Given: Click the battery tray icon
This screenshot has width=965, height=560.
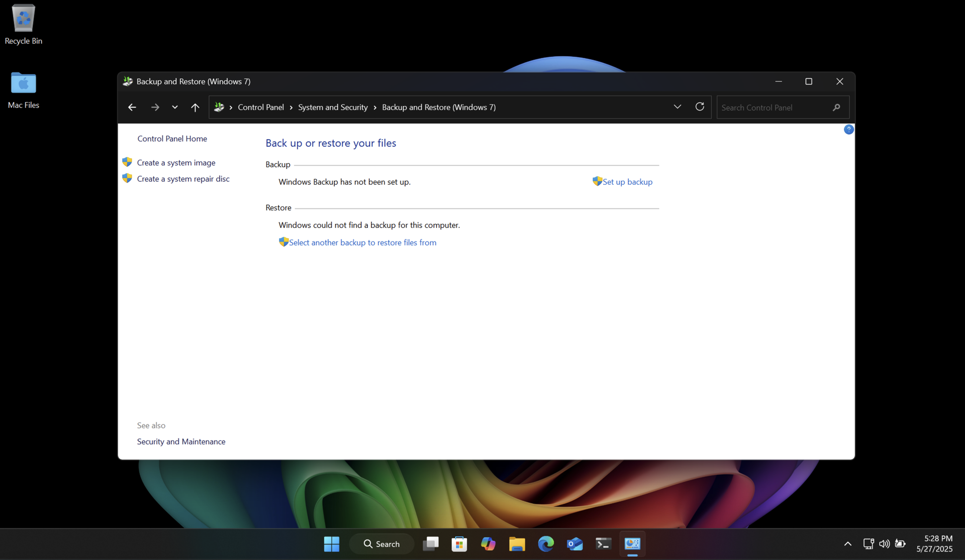Looking at the screenshot, I should (x=901, y=544).
